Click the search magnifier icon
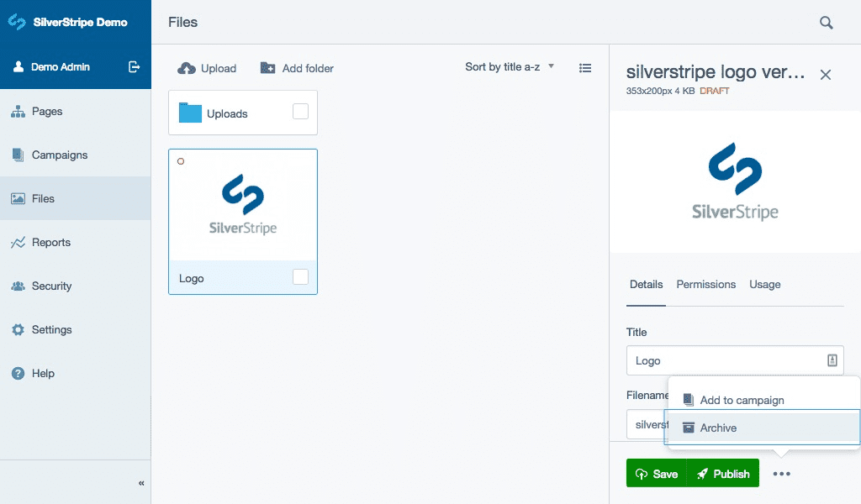This screenshot has height=504, width=861. pyautogui.click(x=826, y=23)
